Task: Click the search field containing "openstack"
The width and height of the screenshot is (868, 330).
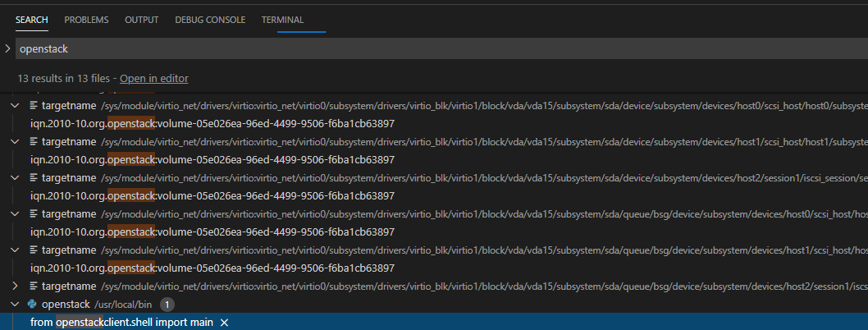Action: click(441, 48)
